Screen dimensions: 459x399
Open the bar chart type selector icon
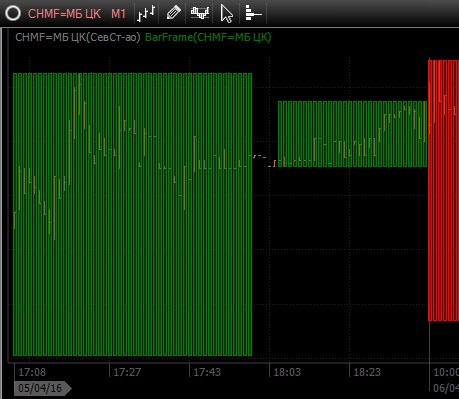146,13
